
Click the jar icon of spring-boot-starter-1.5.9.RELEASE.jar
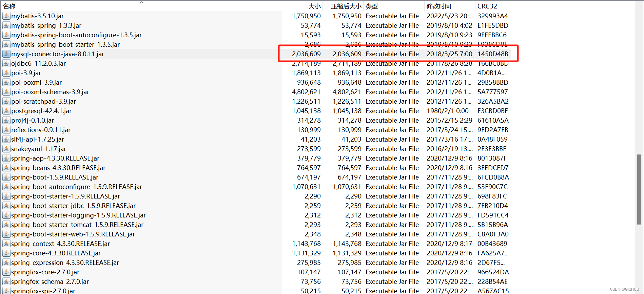pyautogui.click(x=6, y=196)
